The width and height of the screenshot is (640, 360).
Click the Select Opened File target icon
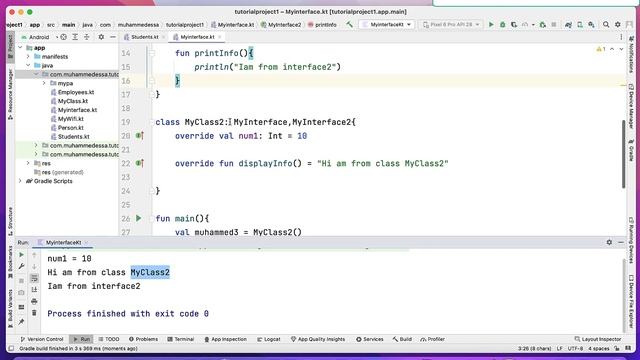64,37
